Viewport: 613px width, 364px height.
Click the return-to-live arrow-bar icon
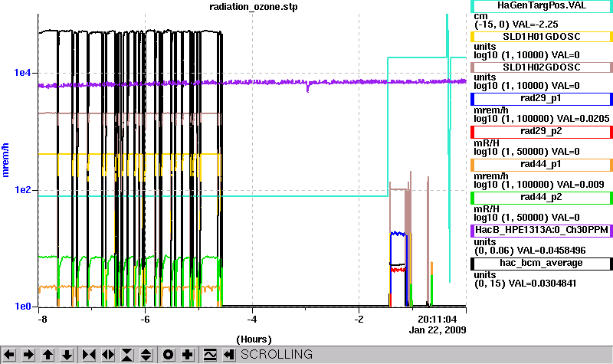click(229, 355)
